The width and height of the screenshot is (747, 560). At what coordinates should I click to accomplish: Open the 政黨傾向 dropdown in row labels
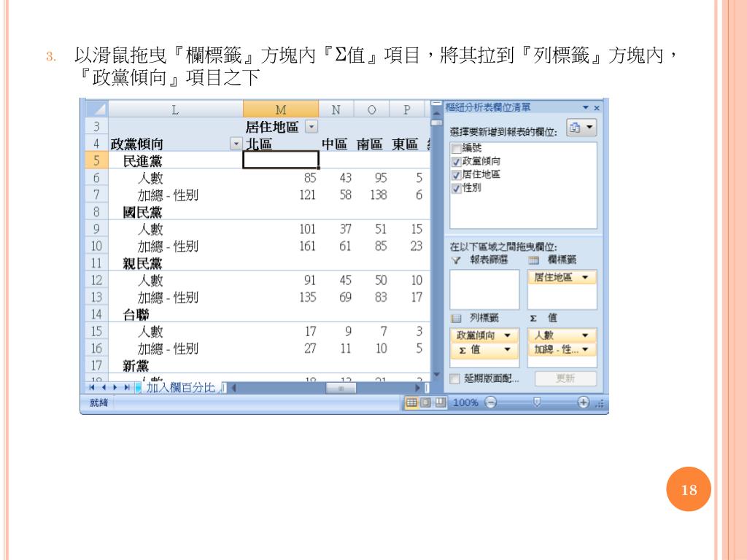(508, 335)
